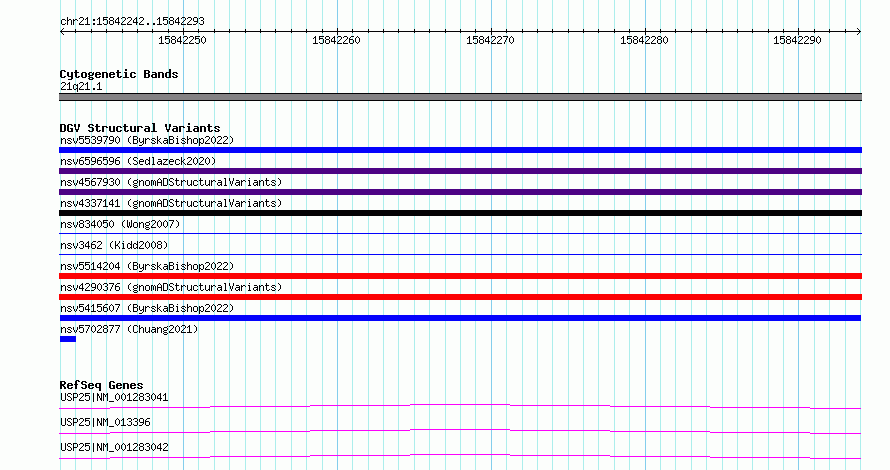Open variant nsv5539790 (ByrskaBishop2022) label
The image size is (890, 470).
click(x=147, y=140)
